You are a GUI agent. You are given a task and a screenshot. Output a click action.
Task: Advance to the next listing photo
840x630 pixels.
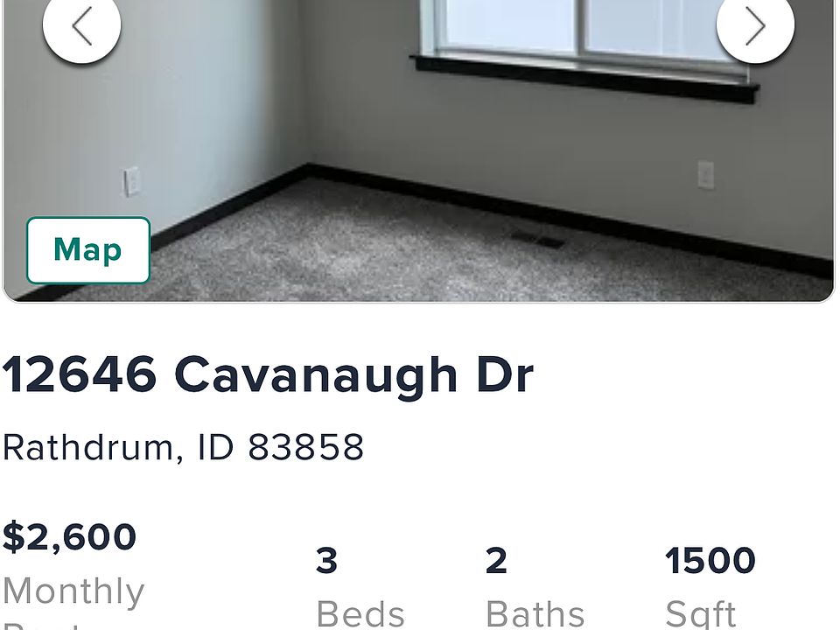[755, 25]
